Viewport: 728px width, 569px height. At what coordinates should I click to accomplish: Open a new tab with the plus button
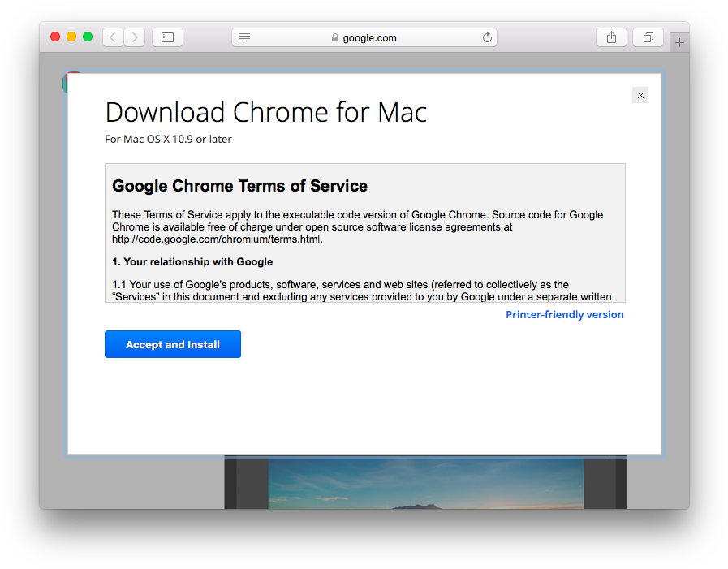click(x=678, y=41)
